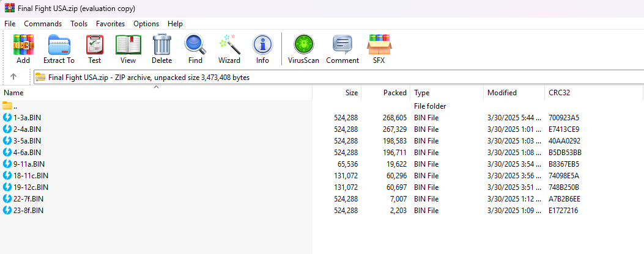This screenshot has height=254, width=644.
Task: Select file name 2-4a.BIN
Action: 27,129
